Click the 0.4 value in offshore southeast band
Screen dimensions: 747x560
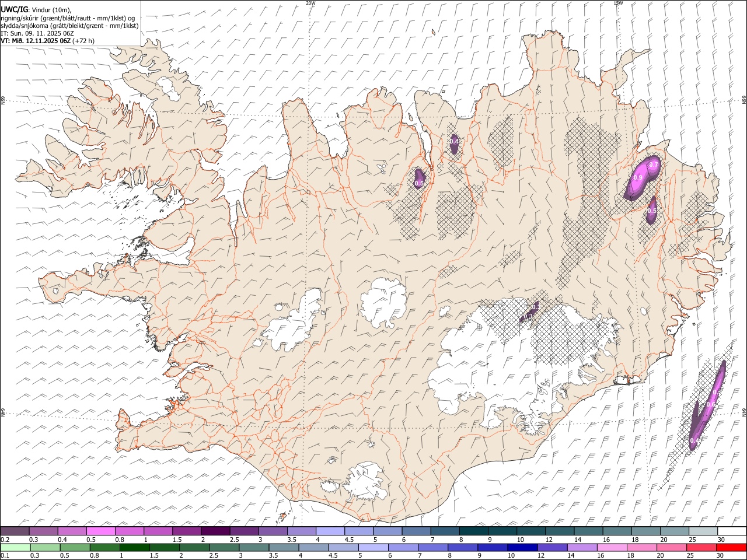[694, 440]
